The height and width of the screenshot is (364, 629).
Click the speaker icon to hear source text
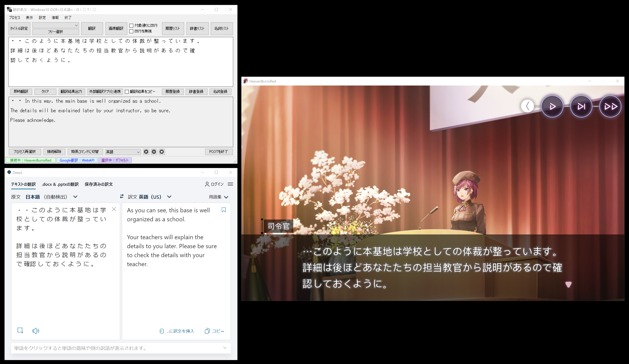pos(36,331)
